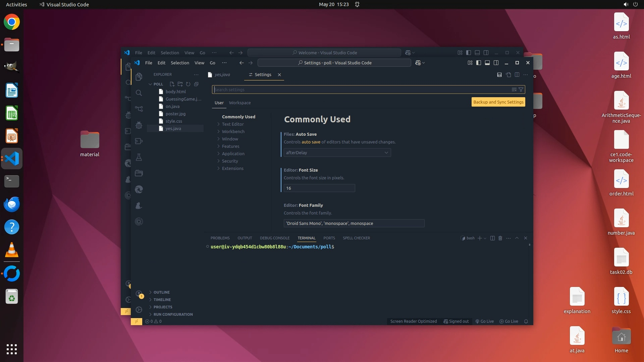The image size is (644, 362).
Task: Switch to the Workspace settings tab
Action: [x=239, y=103]
